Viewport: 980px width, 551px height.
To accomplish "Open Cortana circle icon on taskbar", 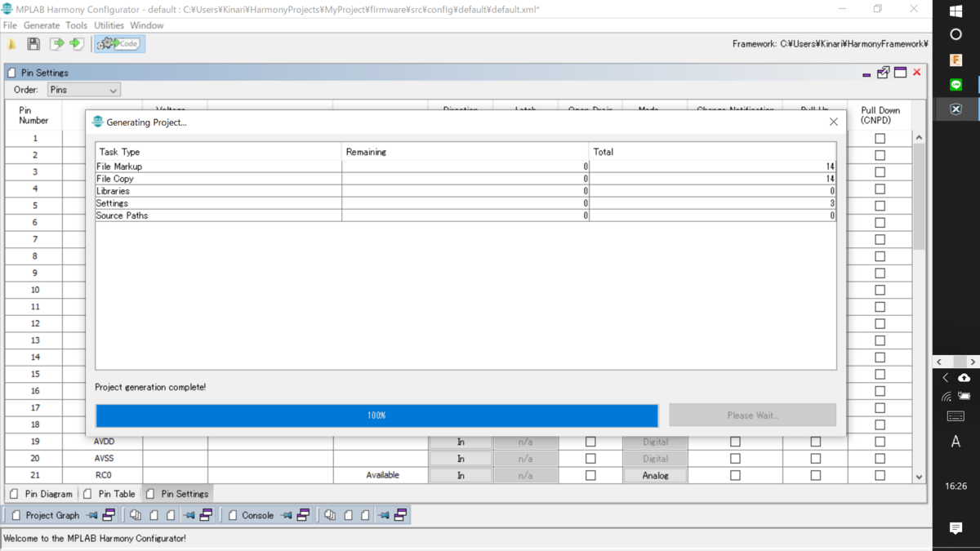I will coord(956,35).
